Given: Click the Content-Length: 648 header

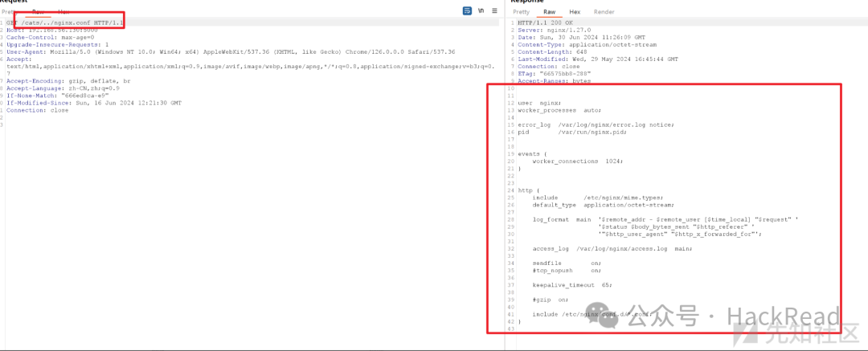Looking at the screenshot, I should click(x=551, y=51).
